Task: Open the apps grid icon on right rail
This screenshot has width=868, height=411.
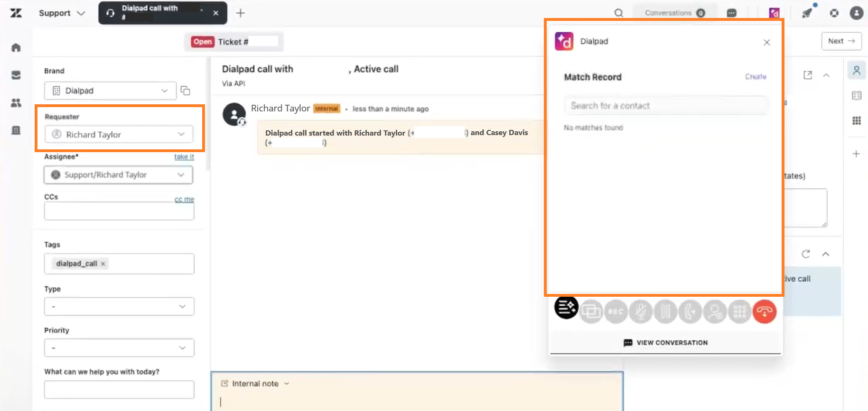Action: (857, 120)
